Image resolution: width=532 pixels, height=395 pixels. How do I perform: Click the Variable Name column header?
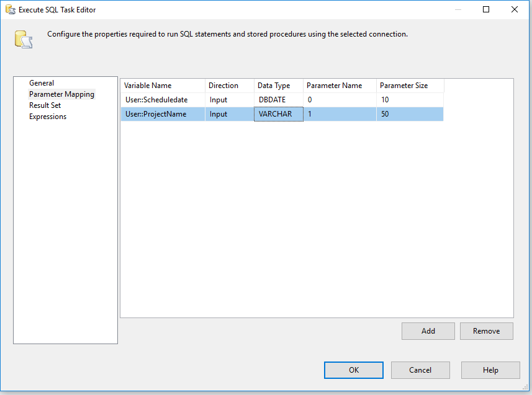(x=163, y=86)
